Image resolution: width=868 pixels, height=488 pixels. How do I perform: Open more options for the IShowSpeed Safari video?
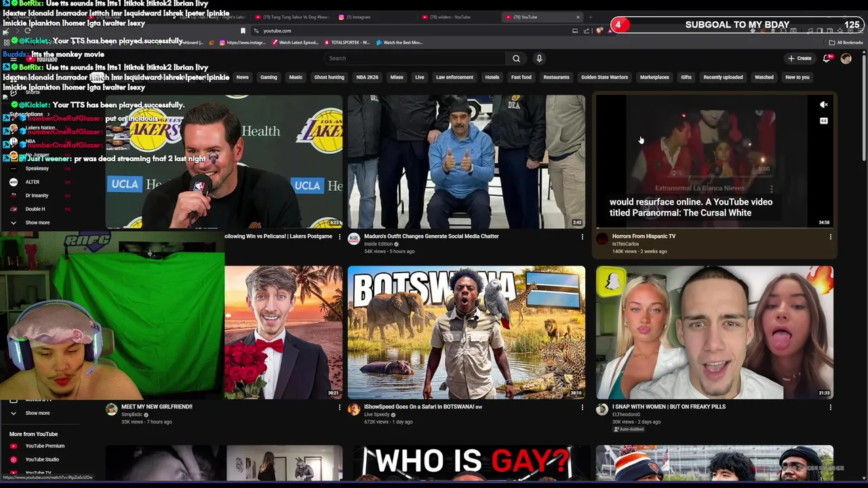[582, 407]
